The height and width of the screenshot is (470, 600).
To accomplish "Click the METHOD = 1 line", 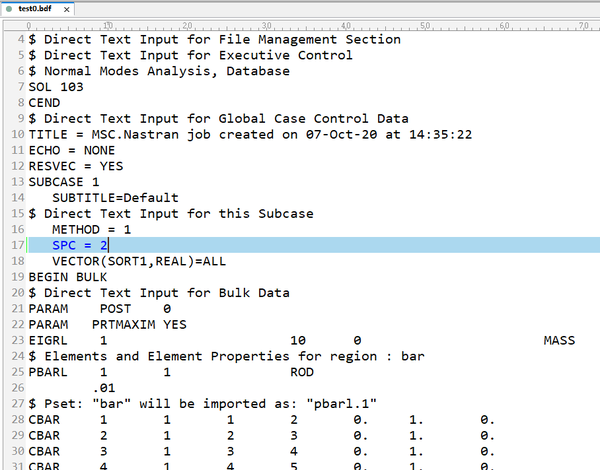I will tap(91, 229).
